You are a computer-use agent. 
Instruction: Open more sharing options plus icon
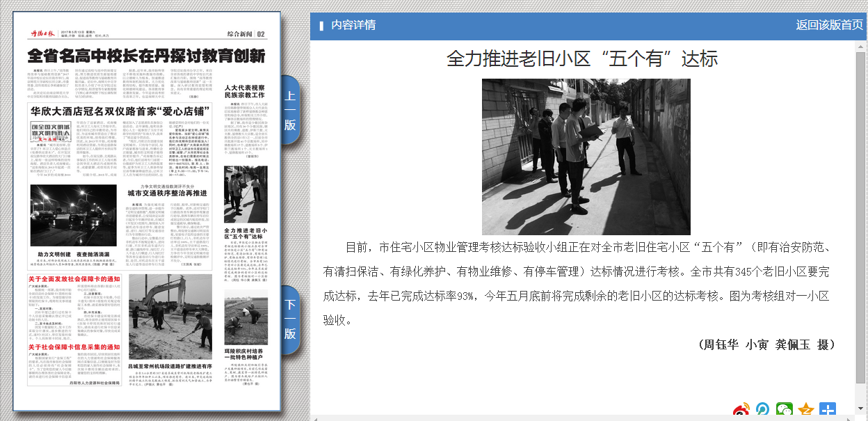(x=828, y=411)
